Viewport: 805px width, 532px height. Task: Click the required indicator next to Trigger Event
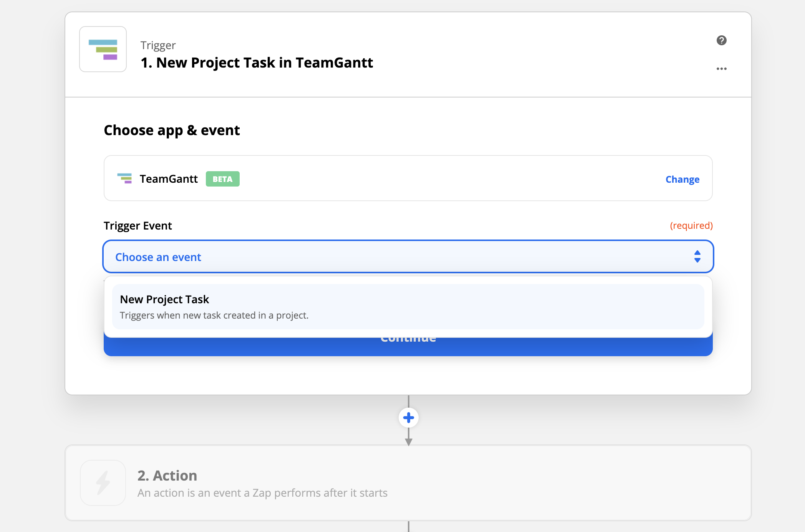[x=691, y=226]
